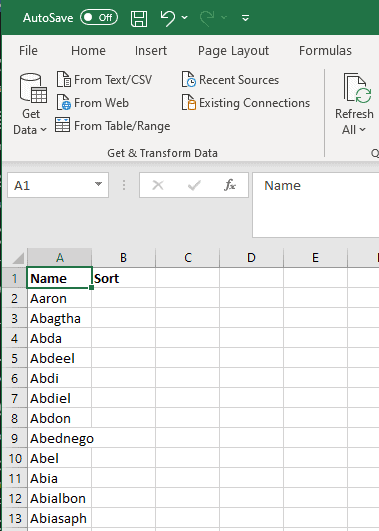Switch to the Insert tab
Screen dimensions: 379x531
point(151,50)
